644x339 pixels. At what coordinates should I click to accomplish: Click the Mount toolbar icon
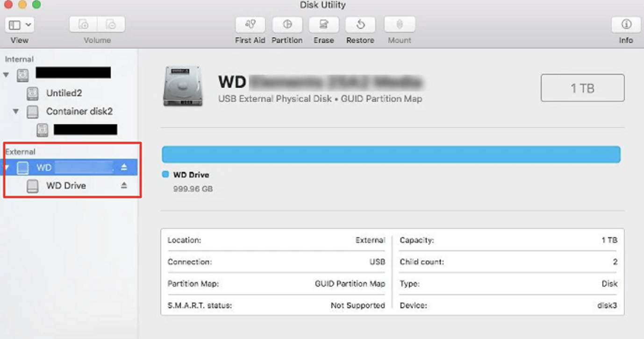pos(399,25)
